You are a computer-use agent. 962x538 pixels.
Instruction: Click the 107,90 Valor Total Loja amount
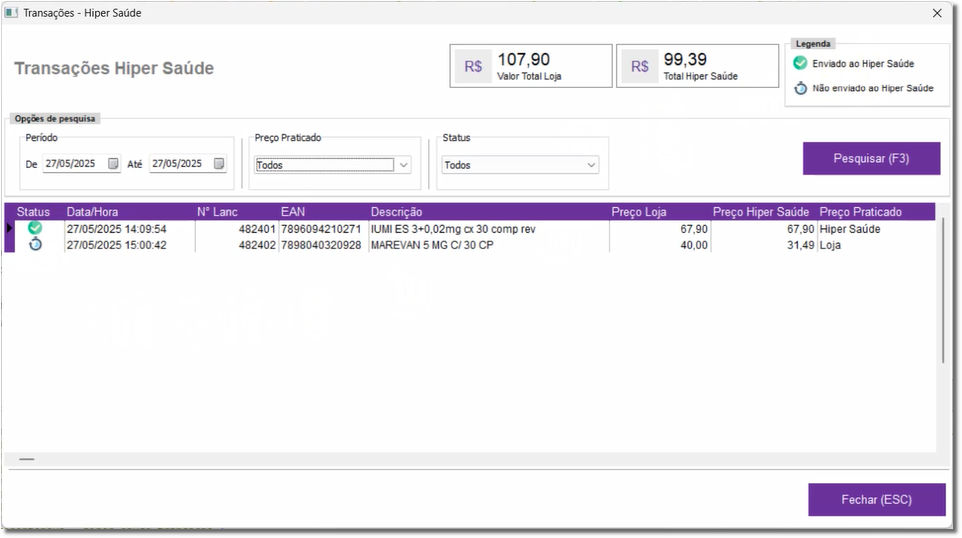(x=523, y=60)
